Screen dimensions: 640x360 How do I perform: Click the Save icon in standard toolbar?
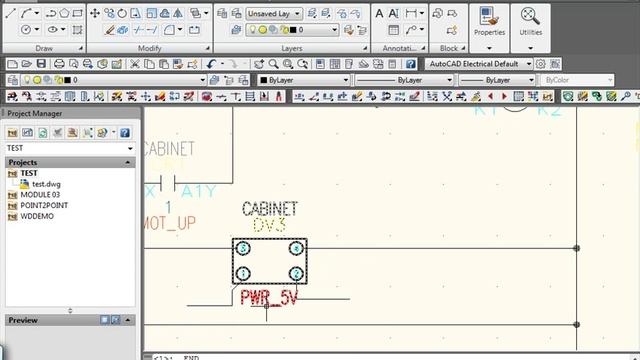(x=41, y=64)
